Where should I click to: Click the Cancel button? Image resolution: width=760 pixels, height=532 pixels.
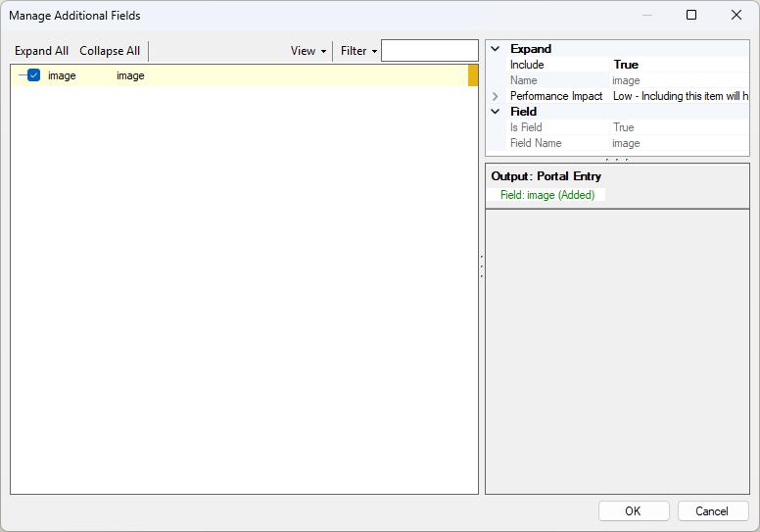(x=713, y=511)
